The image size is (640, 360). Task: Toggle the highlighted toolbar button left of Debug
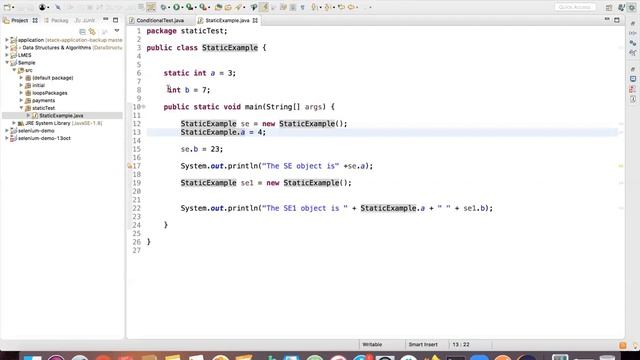(151, 7)
